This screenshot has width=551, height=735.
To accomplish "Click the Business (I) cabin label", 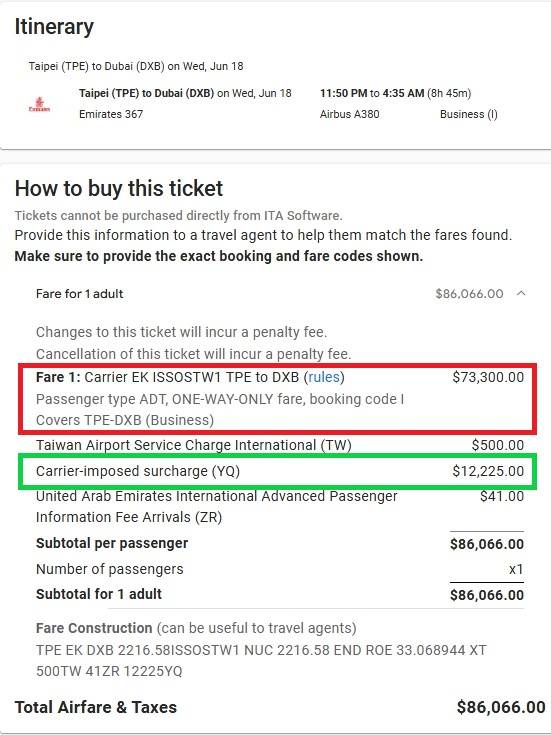I will pyautogui.click(x=468, y=114).
